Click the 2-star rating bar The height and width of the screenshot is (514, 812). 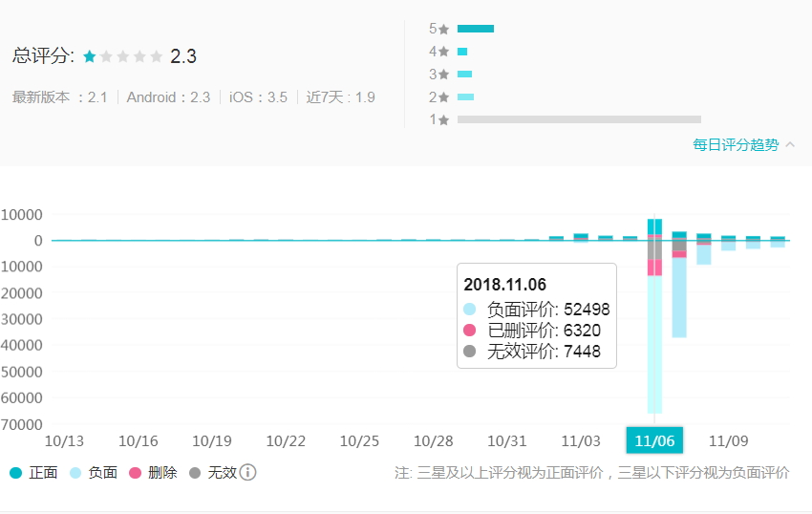click(465, 96)
